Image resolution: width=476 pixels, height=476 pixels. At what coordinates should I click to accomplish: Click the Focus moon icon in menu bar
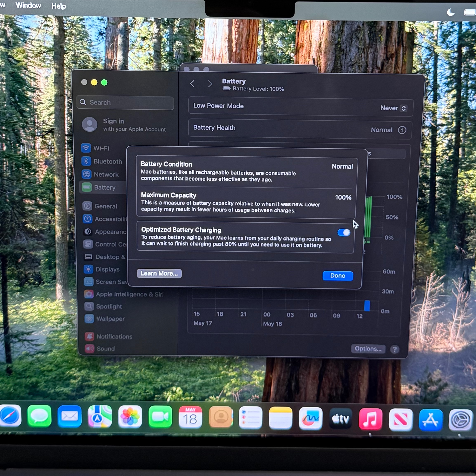click(451, 12)
